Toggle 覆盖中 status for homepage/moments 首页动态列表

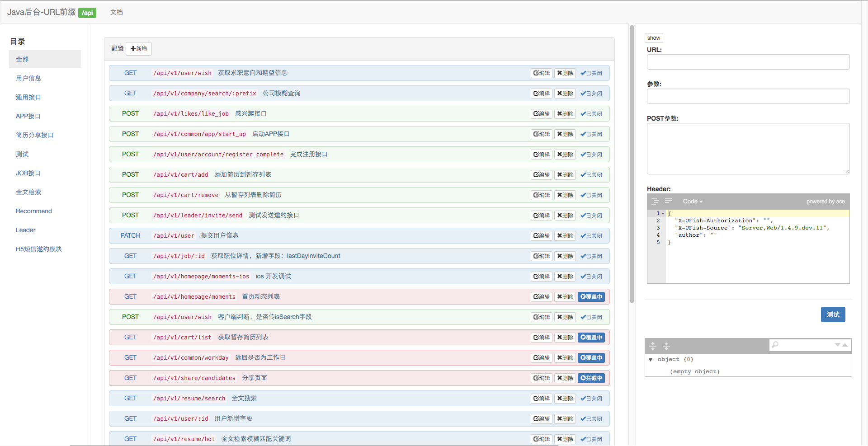click(591, 297)
